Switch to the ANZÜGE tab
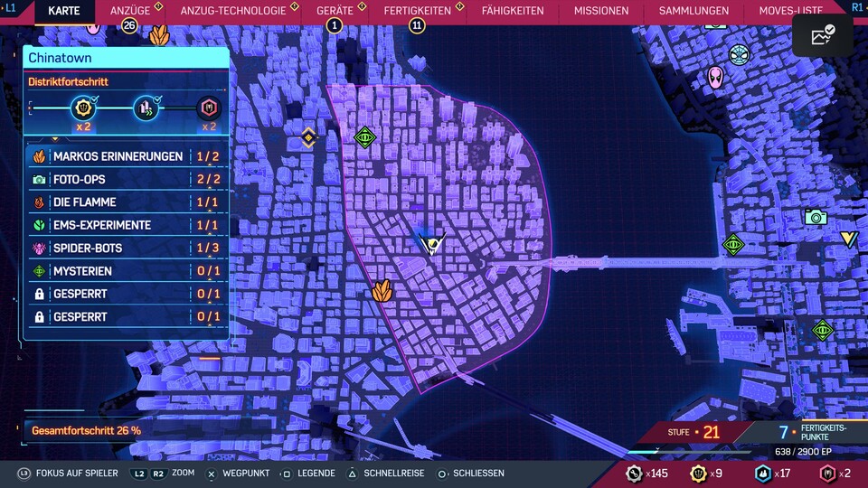The image size is (868, 488). (129, 11)
